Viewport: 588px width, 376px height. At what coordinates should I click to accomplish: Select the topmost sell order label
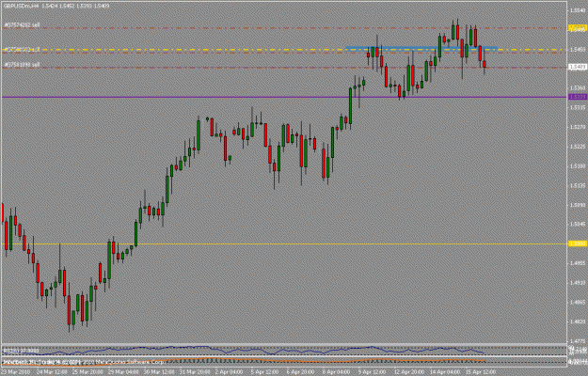(x=22, y=24)
